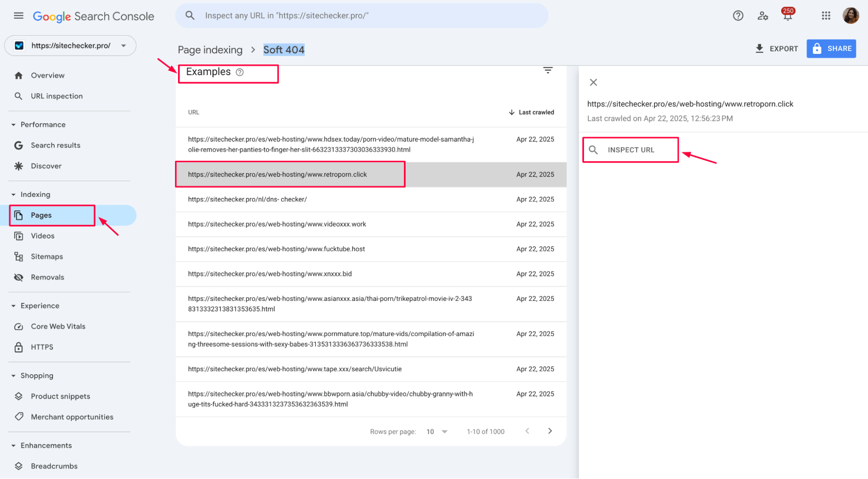
Task: Click the Core Web Vitals gauge icon
Action: click(x=18, y=326)
